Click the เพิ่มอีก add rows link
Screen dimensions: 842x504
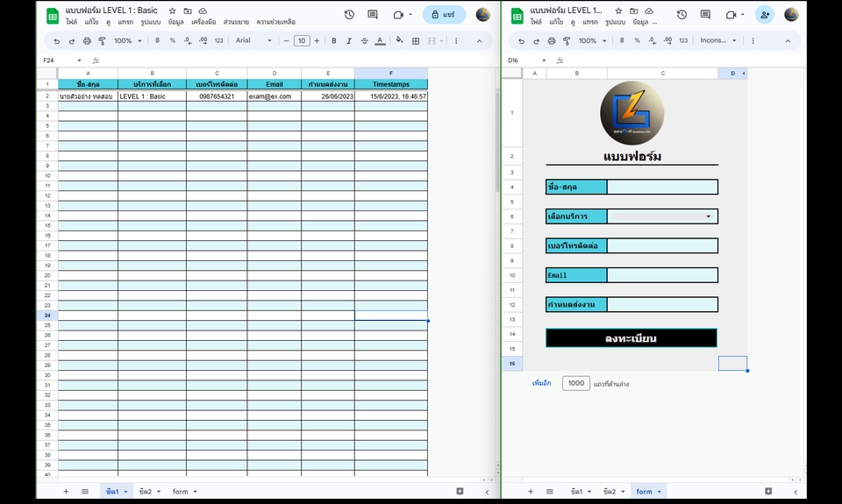[x=541, y=383]
